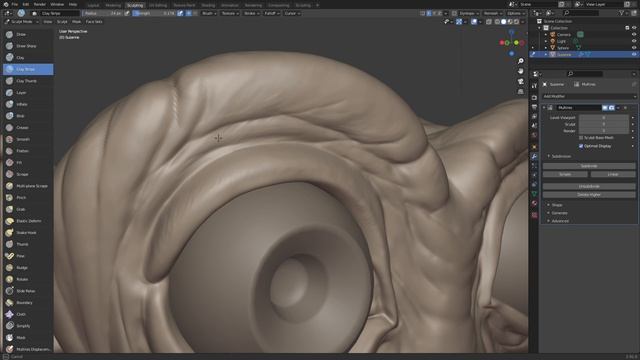Expand the Generate panel
Screen dimensions: 640x360
coord(559,213)
